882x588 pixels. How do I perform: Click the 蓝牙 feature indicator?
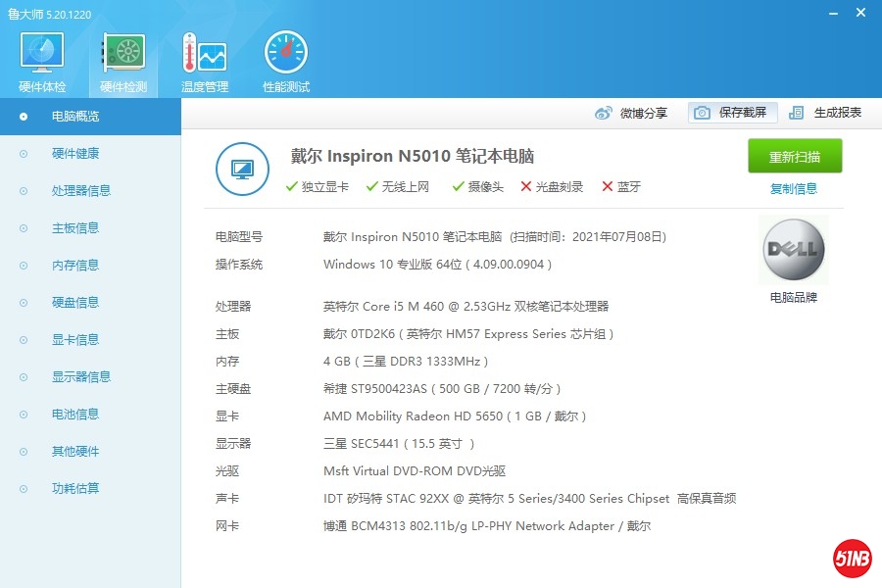coord(621,187)
